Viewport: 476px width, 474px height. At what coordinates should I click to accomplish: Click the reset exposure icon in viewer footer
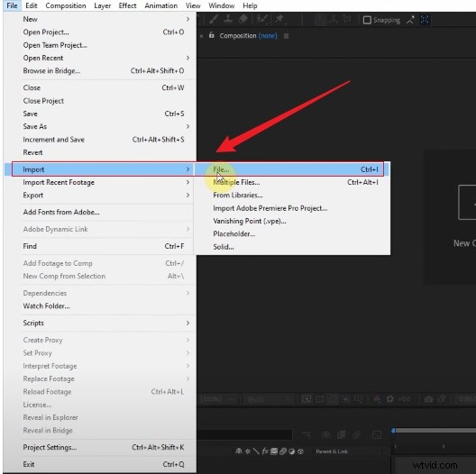pyautogui.click(x=390, y=399)
